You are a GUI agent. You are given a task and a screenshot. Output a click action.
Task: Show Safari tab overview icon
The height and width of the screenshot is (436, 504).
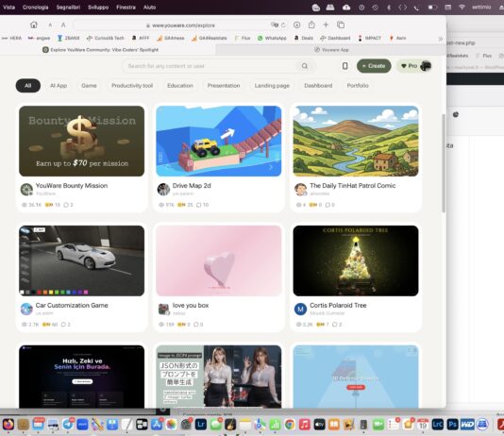[x=341, y=25]
